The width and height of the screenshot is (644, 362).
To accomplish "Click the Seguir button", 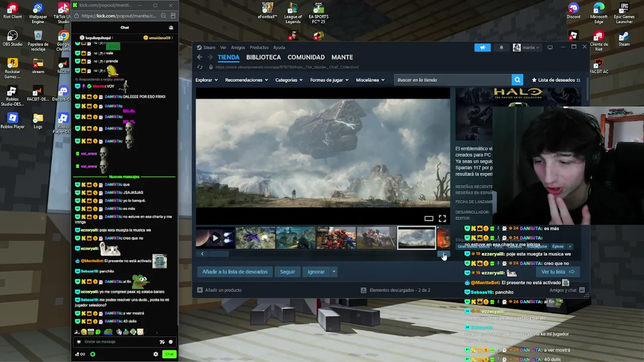I will point(287,272).
